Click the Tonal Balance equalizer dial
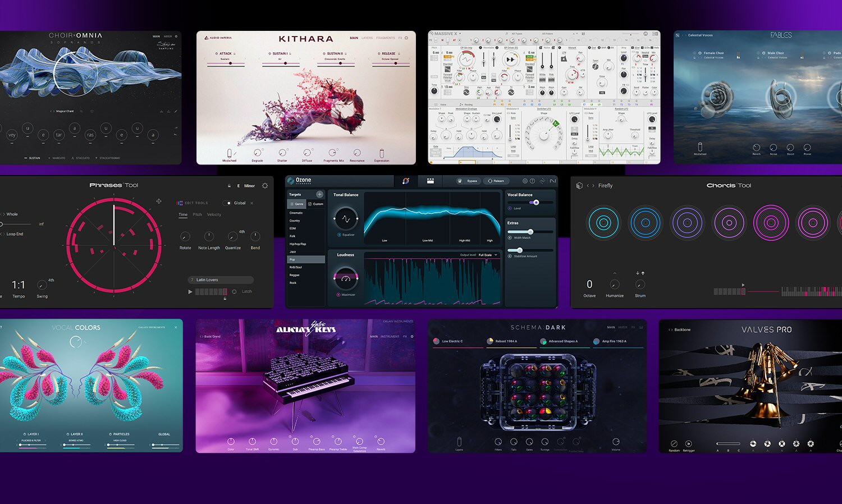Viewport: 842px width, 504px height. pos(346,218)
